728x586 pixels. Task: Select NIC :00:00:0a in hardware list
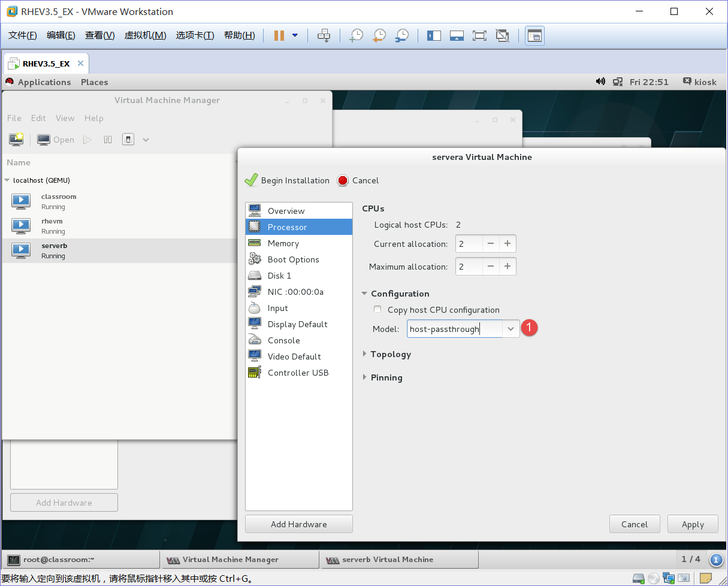299,292
